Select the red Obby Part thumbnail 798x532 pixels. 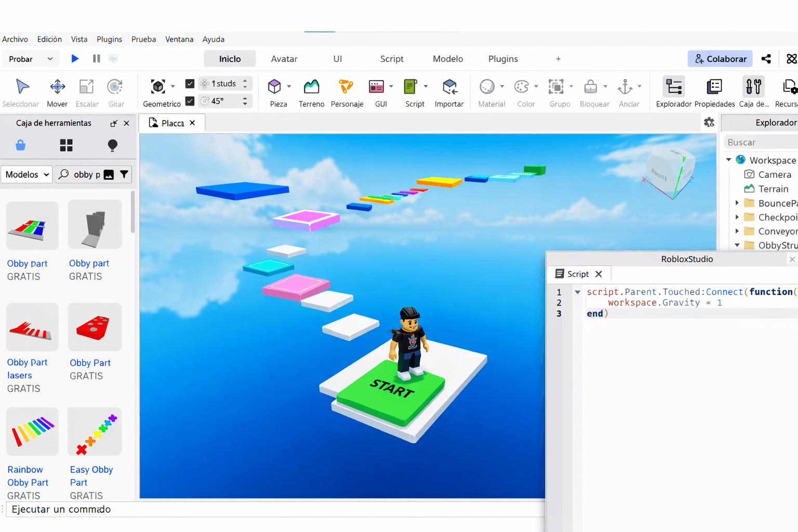click(x=95, y=327)
